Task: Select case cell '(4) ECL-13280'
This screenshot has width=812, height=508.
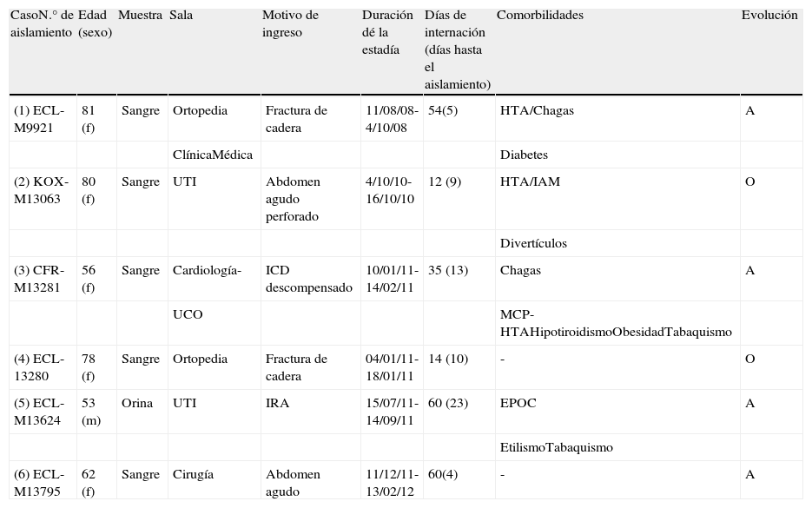Action: [x=40, y=367]
